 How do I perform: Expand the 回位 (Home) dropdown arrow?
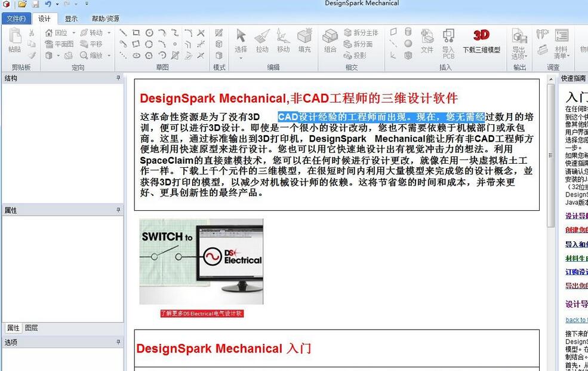coord(74,33)
